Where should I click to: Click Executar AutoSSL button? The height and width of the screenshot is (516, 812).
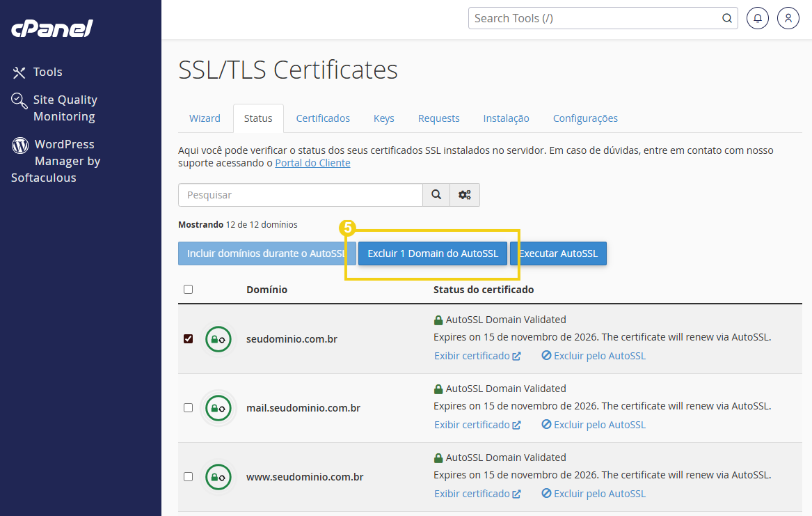click(x=558, y=253)
